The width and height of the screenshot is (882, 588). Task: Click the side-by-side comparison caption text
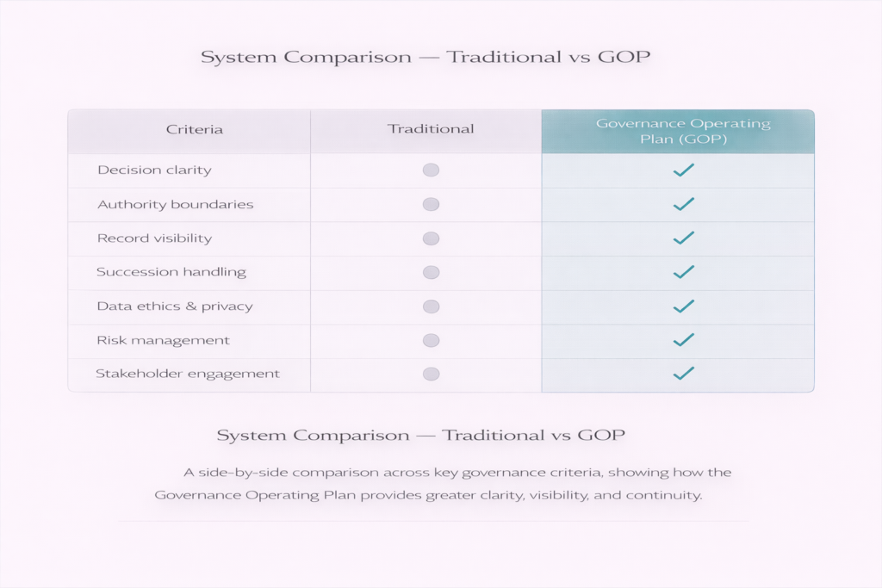(443, 484)
